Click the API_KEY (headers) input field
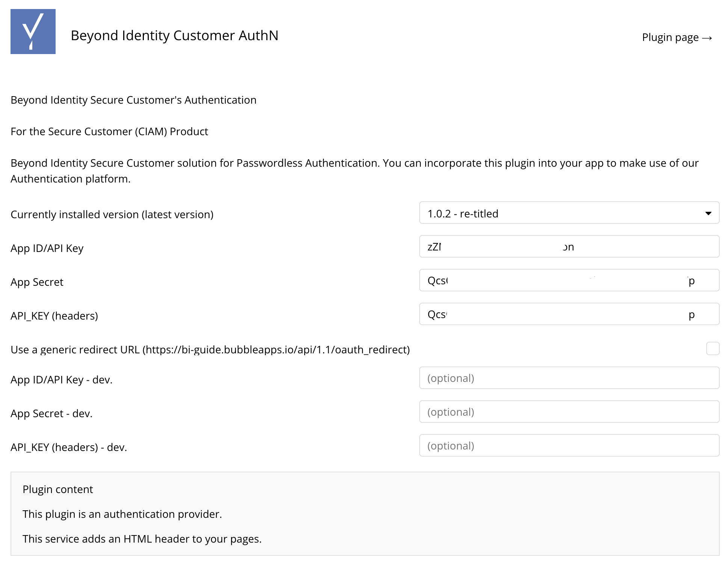Screen dimensions: 728x567 coord(569,314)
